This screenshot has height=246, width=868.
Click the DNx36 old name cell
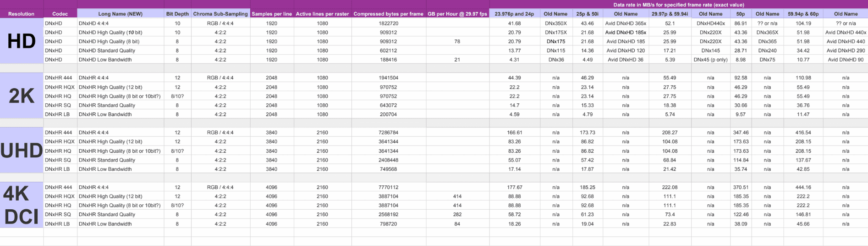pyautogui.click(x=556, y=60)
